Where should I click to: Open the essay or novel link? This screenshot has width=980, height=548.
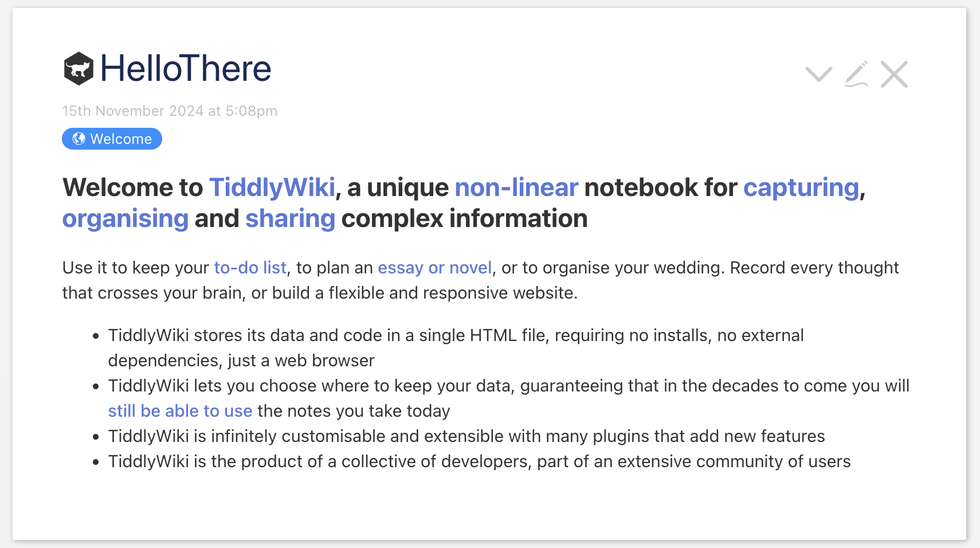[434, 268]
